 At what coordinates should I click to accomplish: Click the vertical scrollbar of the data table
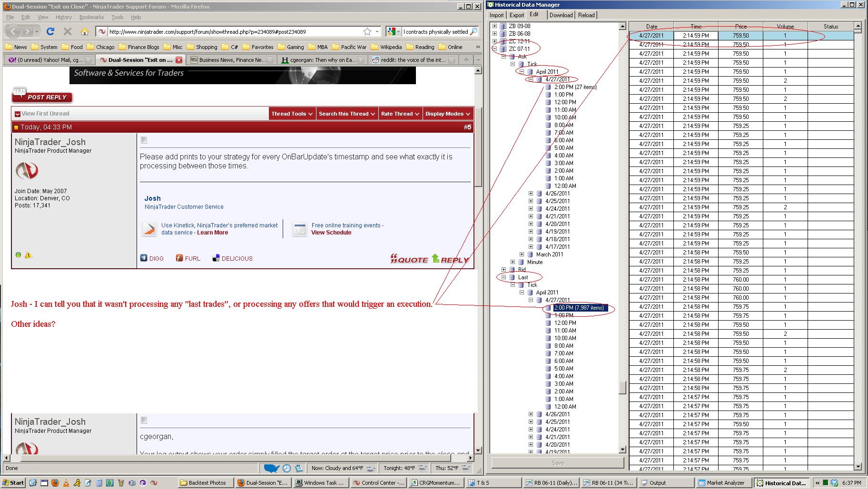coord(858,247)
